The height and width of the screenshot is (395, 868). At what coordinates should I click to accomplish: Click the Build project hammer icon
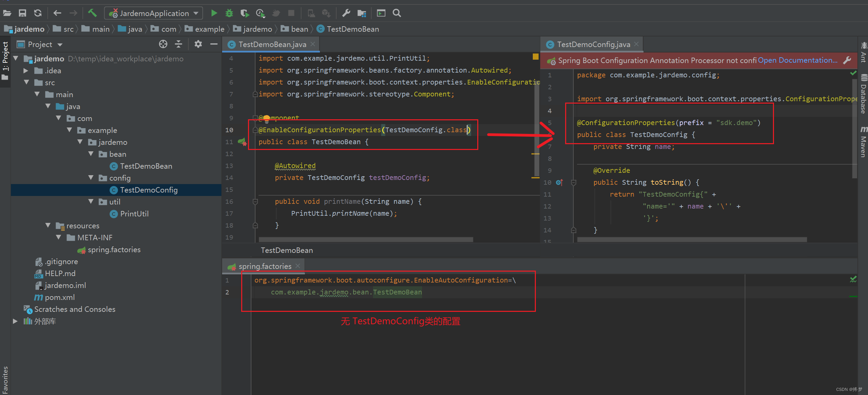[x=92, y=13]
